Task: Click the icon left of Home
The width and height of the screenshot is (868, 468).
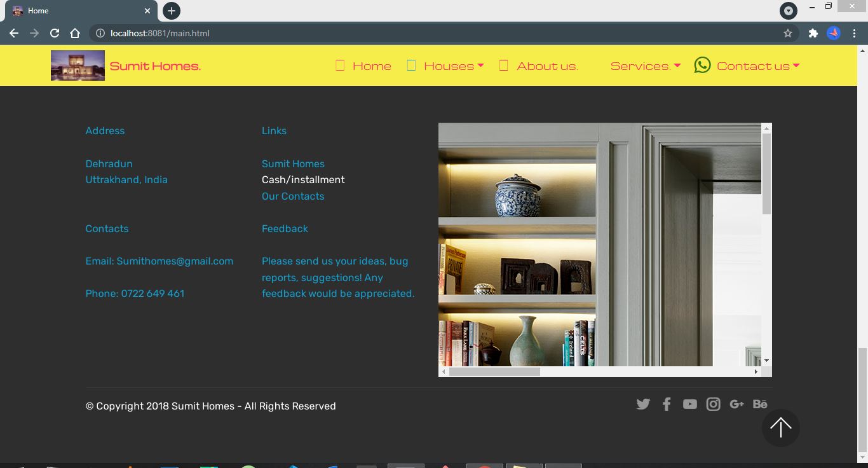Action: 340,65
